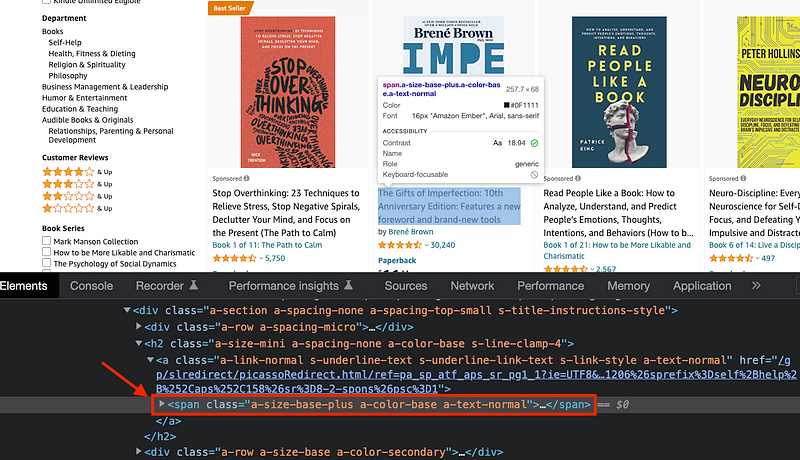Click the Performance insights flask icon

point(348,285)
